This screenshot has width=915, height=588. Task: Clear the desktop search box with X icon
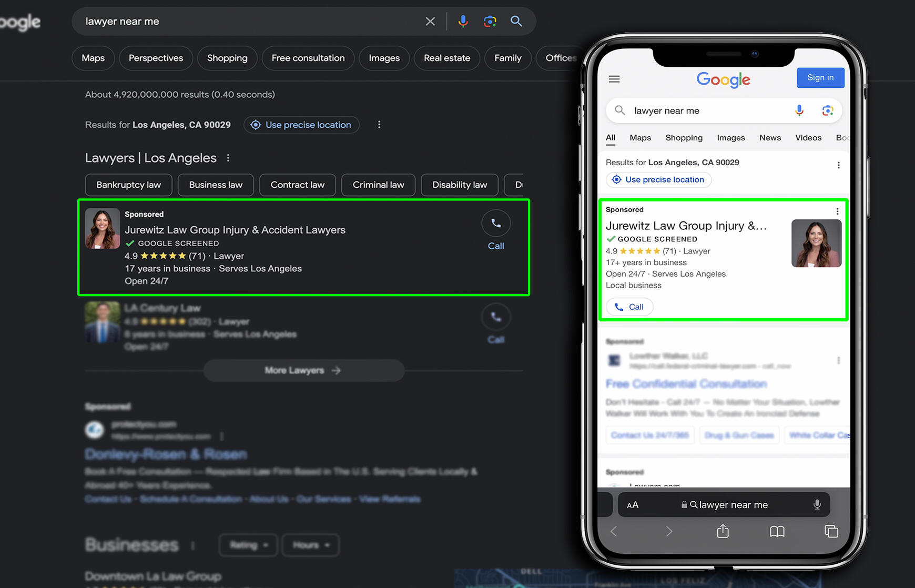(x=430, y=22)
